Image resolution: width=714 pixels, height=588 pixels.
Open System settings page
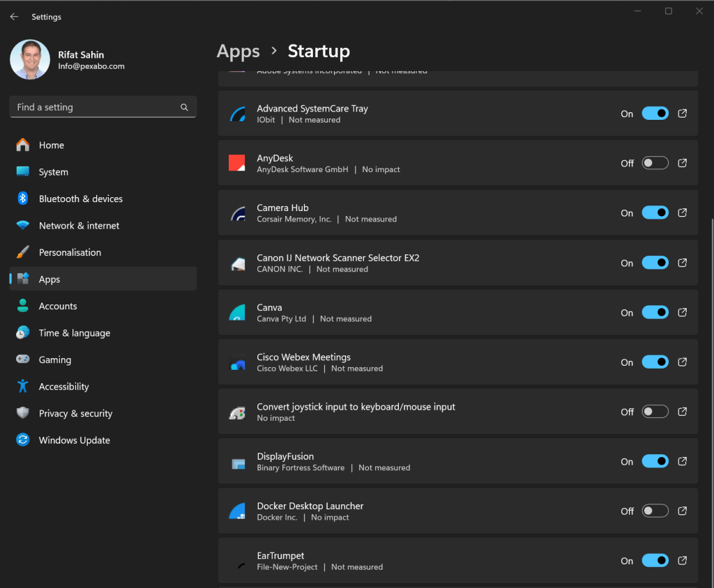(103, 172)
